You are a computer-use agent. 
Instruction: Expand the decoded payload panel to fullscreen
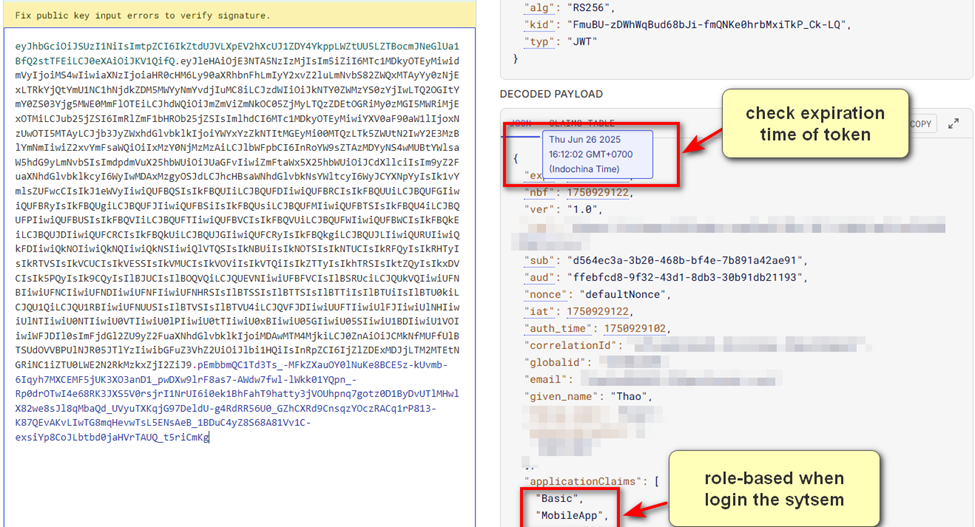click(953, 122)
